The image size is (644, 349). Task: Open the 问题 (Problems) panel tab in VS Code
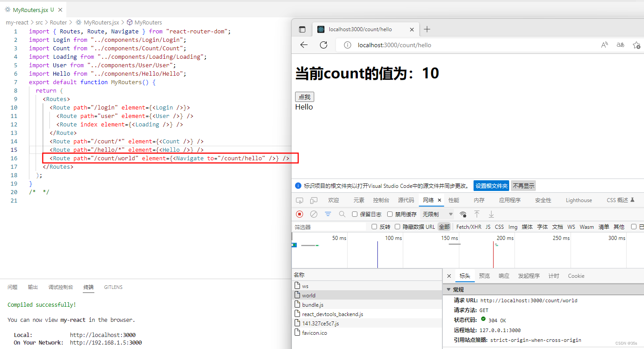[x=12, y=287]
